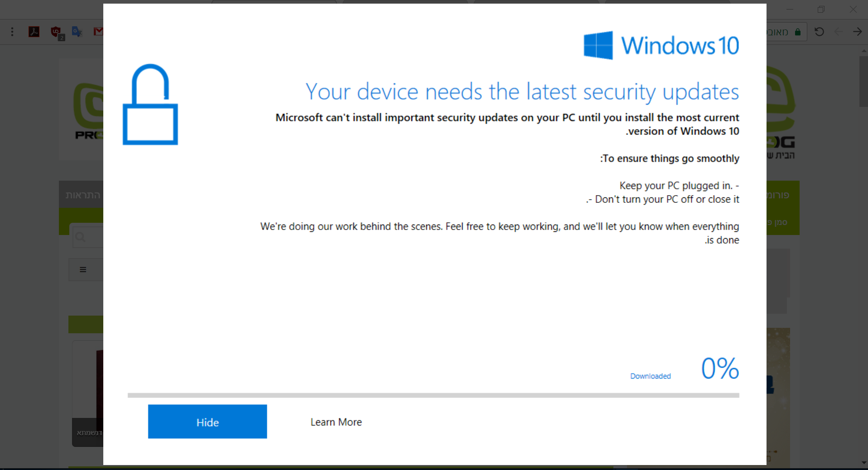The height and width of the screenshot is (470, 868).
Task: Open the uBlock Origin extension
Action: point(56,32)
